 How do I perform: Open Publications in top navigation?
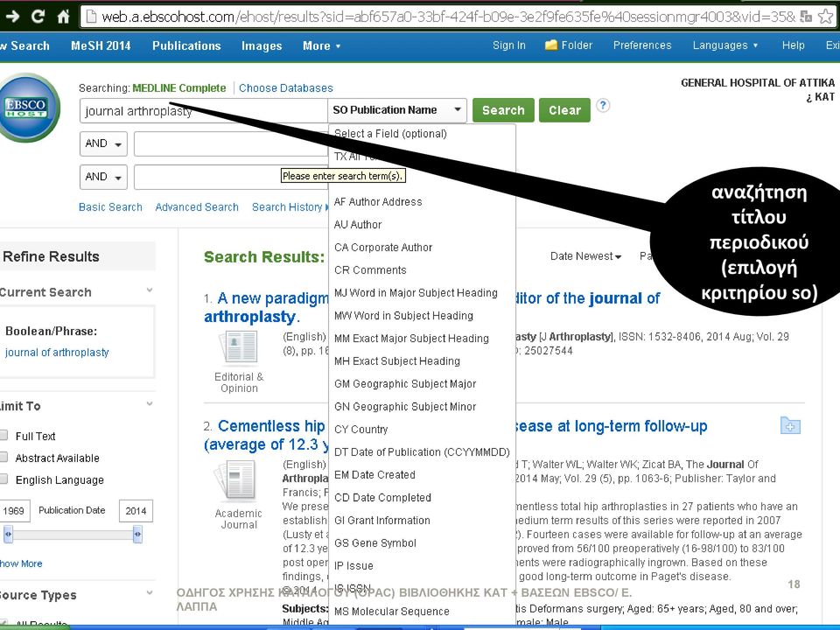point(186,46)
